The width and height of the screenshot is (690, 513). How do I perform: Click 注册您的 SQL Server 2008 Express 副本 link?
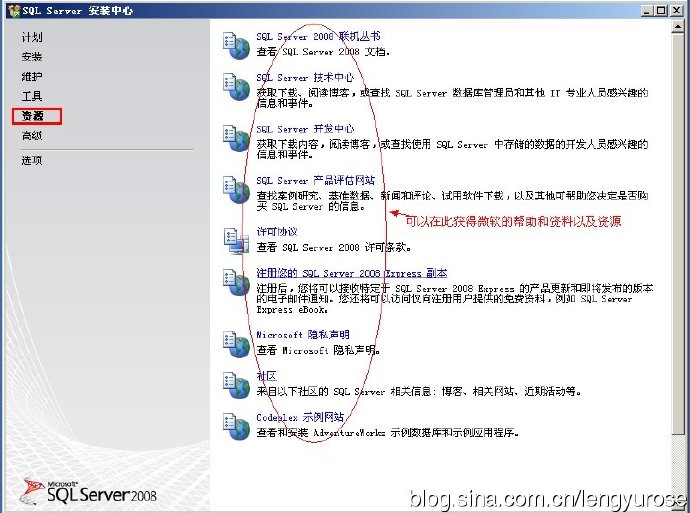click(x=352, y=273)
